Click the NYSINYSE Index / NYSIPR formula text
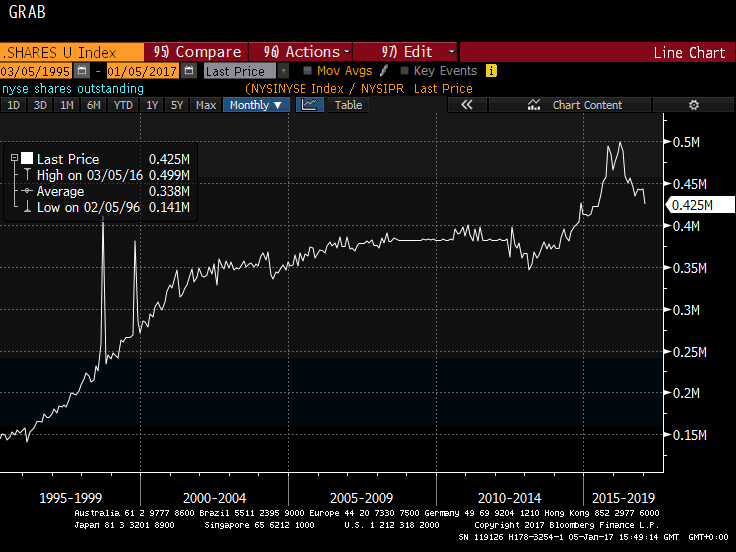 click(x=327, y=88)
